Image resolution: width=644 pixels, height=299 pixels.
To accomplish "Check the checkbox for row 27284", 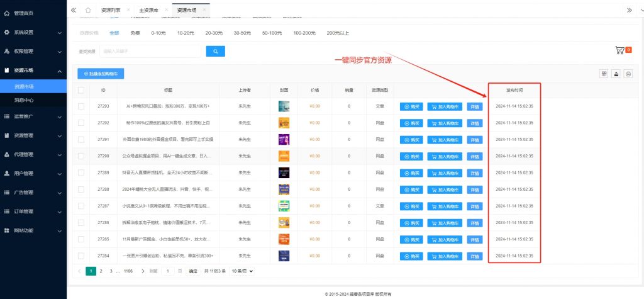I will tap(81, 256).
